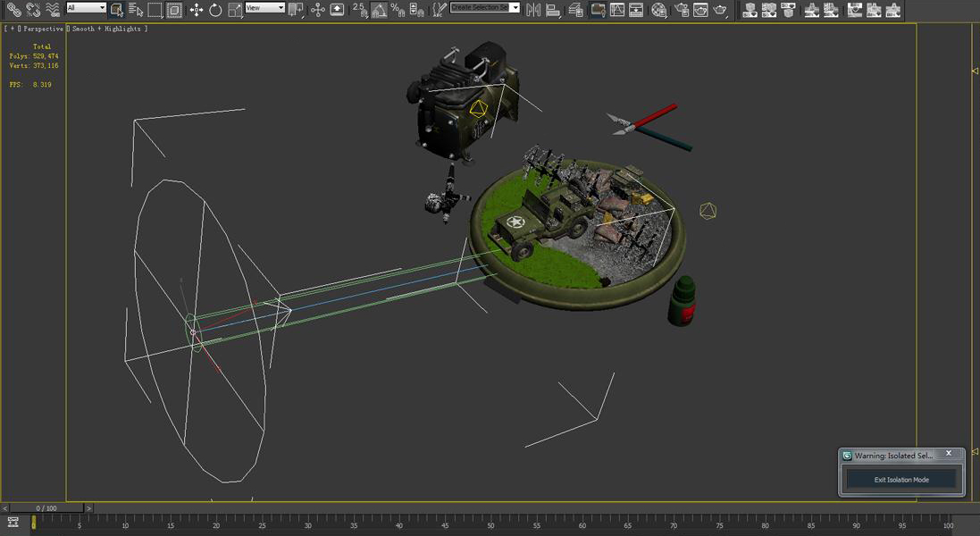The image size is (980, 536).
Task: Open the Curve Editor
Action: (x=617, y=9)
